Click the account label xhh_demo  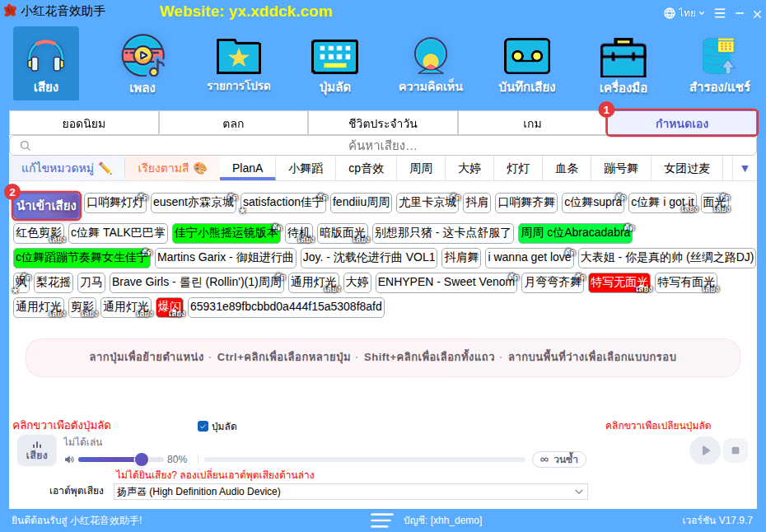click(443, 520)
